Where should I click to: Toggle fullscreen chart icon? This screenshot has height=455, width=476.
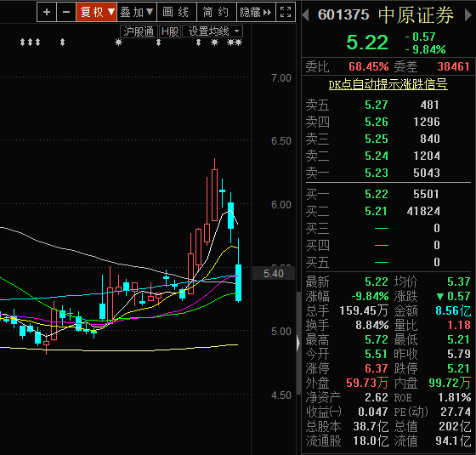pyautogui.click(x=286, y=12)
